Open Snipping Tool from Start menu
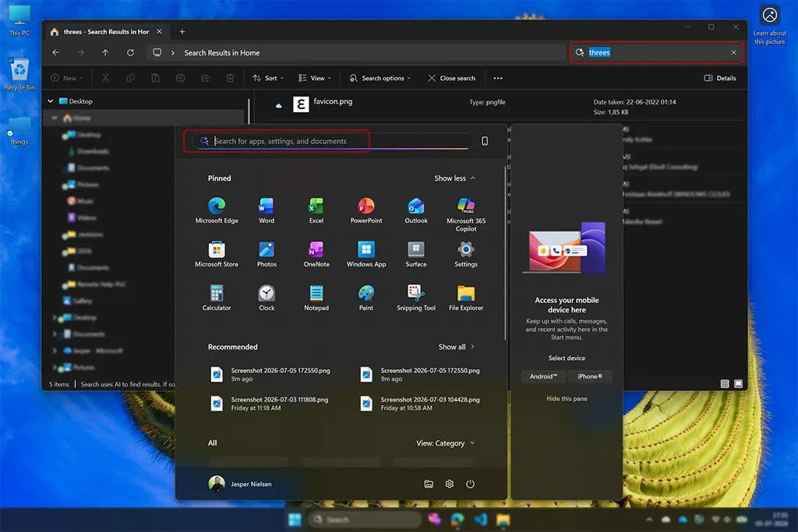798x532 pixels. (x=416, y=298)
